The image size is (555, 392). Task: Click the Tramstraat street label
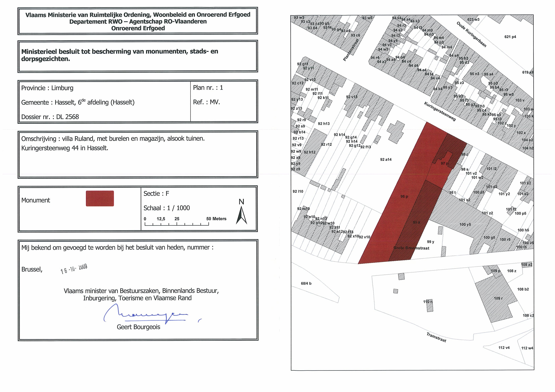tap(436, 337)
